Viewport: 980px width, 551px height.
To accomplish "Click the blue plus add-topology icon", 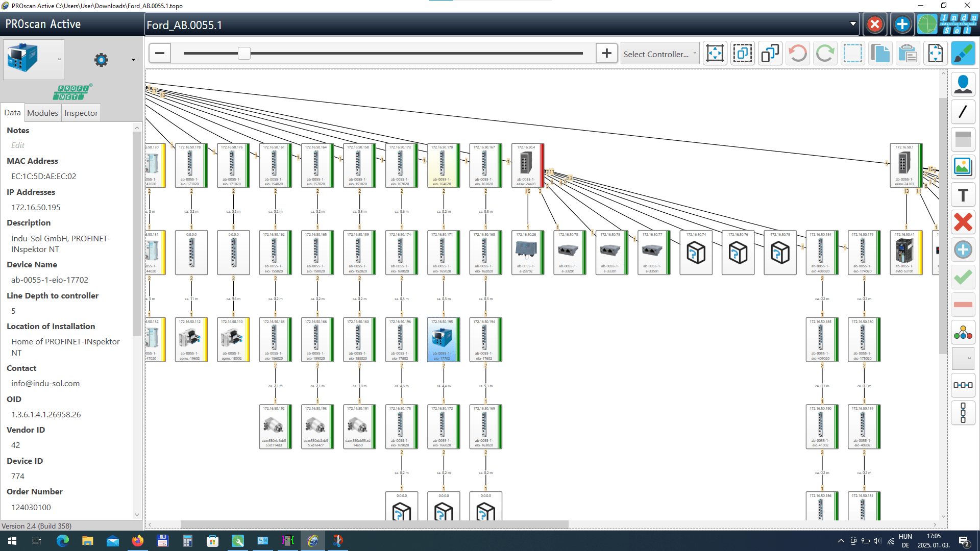I will point(902,24).
